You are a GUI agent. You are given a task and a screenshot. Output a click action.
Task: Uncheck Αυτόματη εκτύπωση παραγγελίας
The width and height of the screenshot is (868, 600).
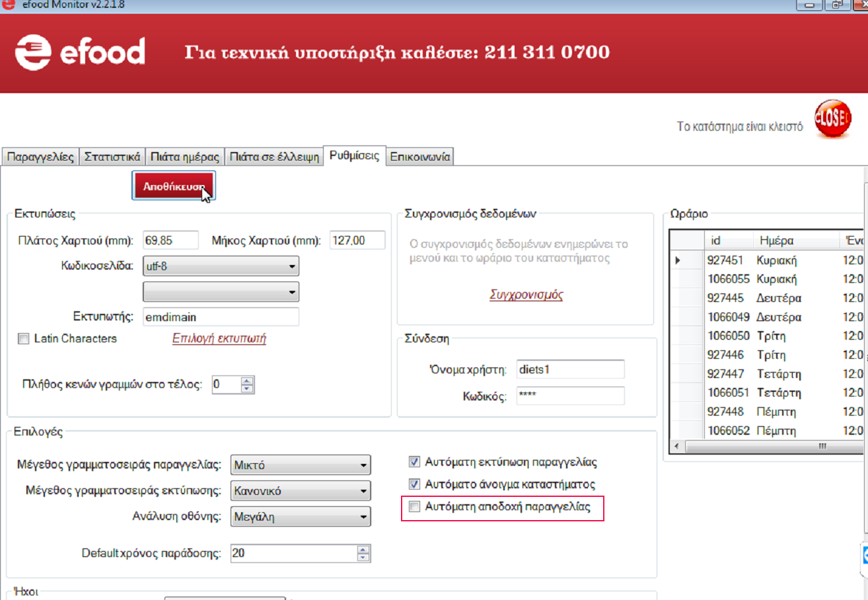click(x=415, y=462)
